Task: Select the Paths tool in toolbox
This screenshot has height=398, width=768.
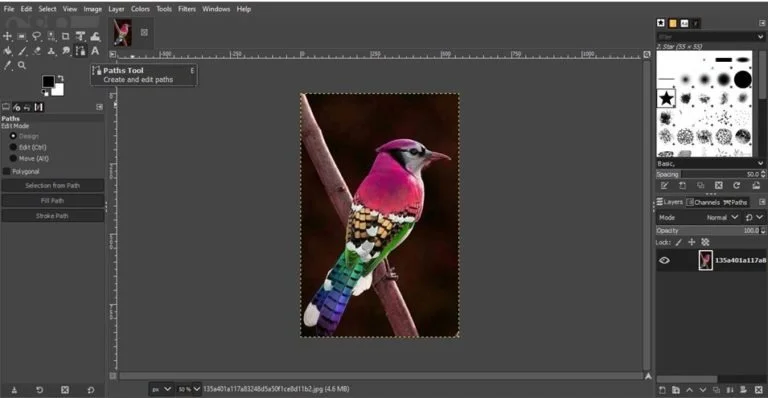Action: pyautogui.click(x=80, y=51)
